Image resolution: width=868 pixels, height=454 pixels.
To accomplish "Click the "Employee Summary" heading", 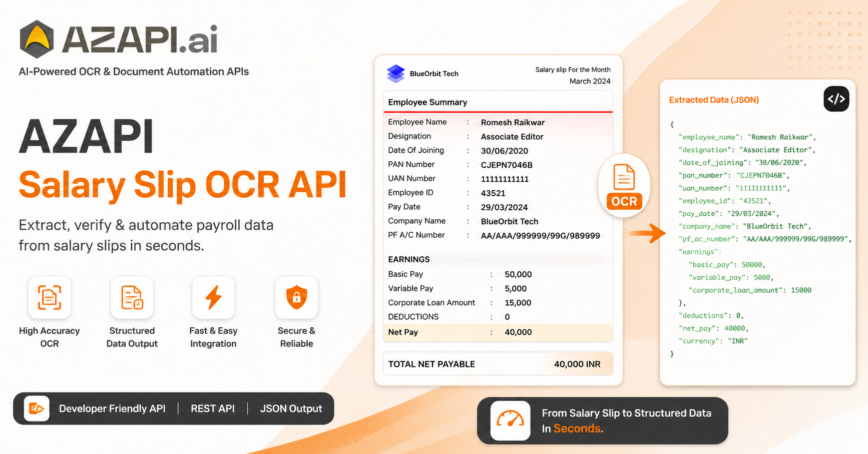I will coord(427,102).
